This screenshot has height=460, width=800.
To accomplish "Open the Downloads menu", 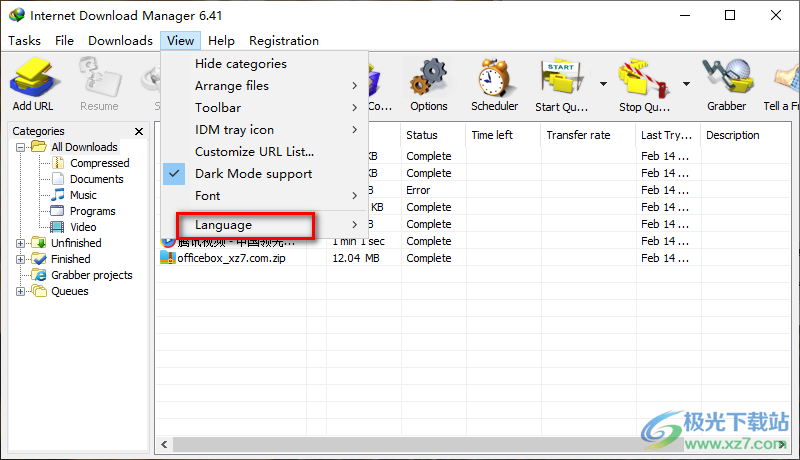I will [x=120, y=41].
